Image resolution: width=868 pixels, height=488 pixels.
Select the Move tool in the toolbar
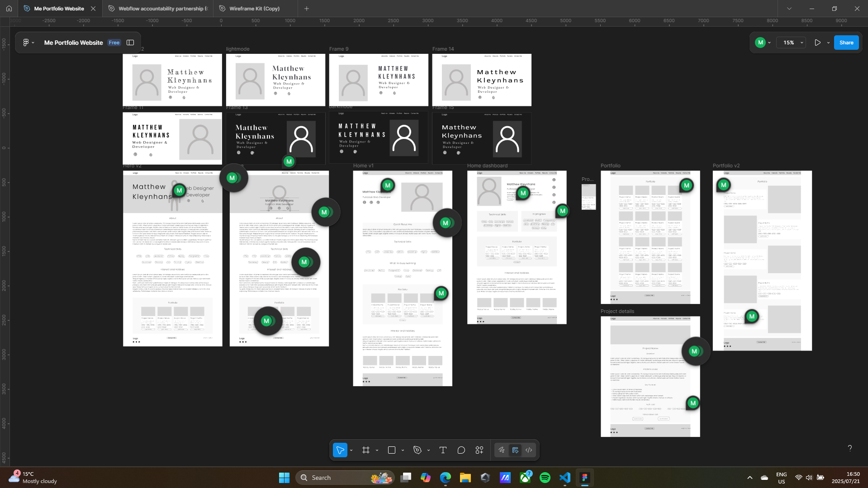(x=340, y=450)
